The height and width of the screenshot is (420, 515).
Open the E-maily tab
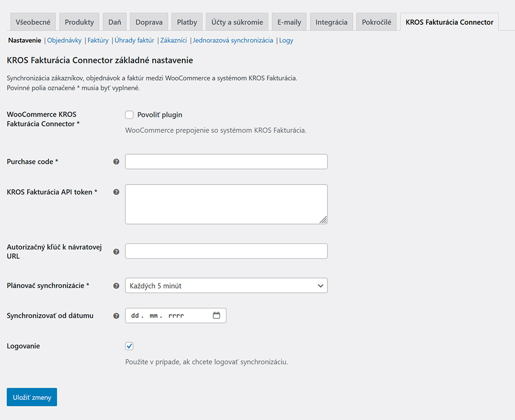point(289,22)
